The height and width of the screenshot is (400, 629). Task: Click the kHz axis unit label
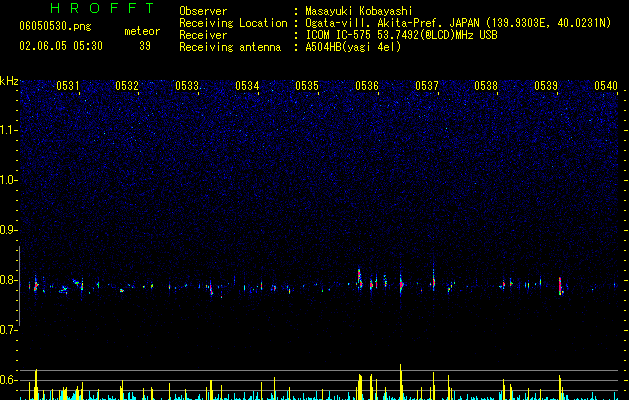(9, 81)
